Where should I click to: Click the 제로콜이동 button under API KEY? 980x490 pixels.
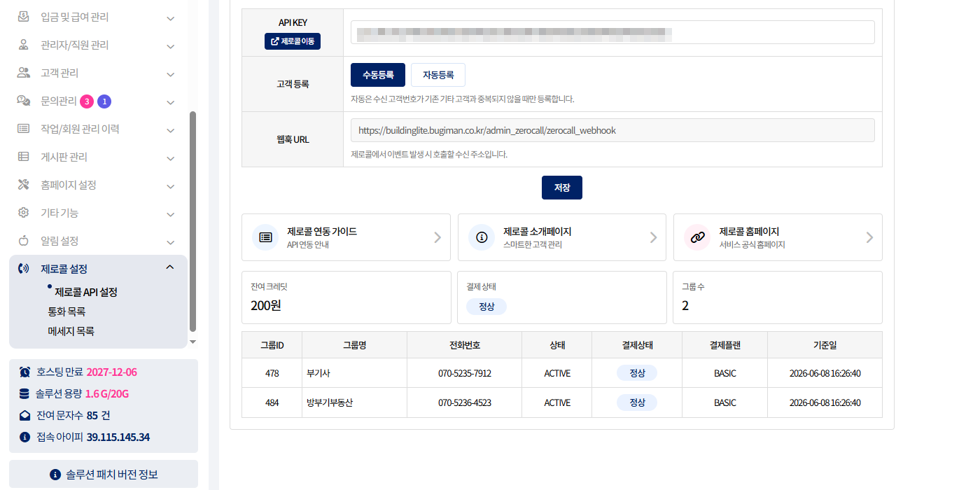tap(293, 41)
